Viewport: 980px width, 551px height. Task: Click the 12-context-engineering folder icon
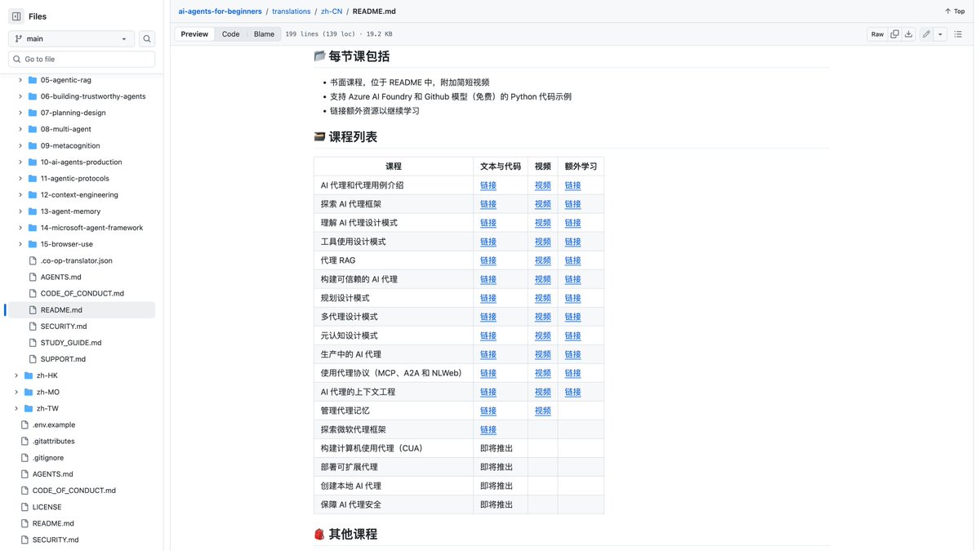tap(33, 195)
